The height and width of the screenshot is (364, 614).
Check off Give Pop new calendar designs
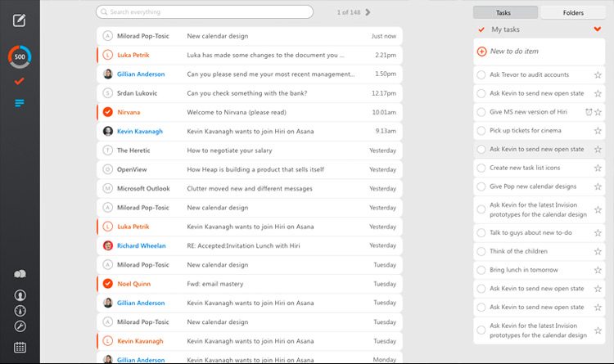(x=481, y=186)
